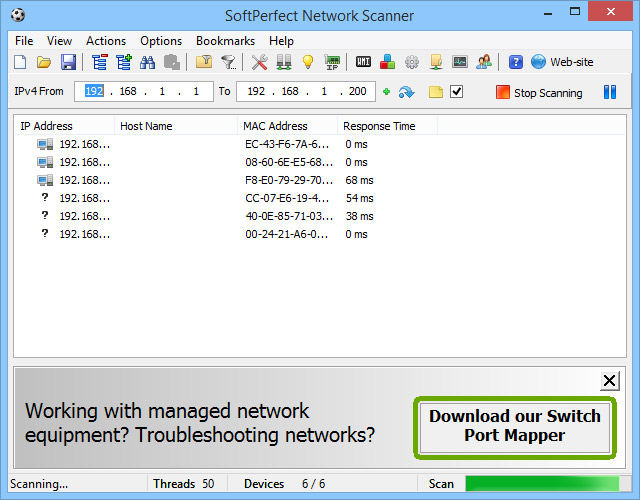Close the advertisement banner
The height and width of the screenshot is (500, 640).
[609, 380]
